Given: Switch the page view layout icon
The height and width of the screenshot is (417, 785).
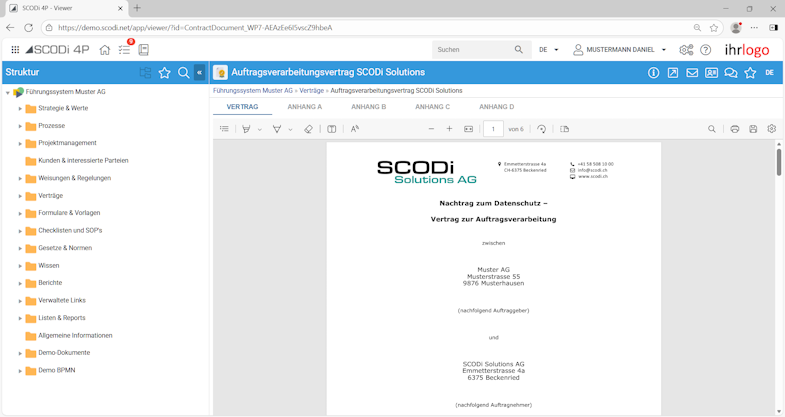Looking at the screenshot, I should [564, 129].
